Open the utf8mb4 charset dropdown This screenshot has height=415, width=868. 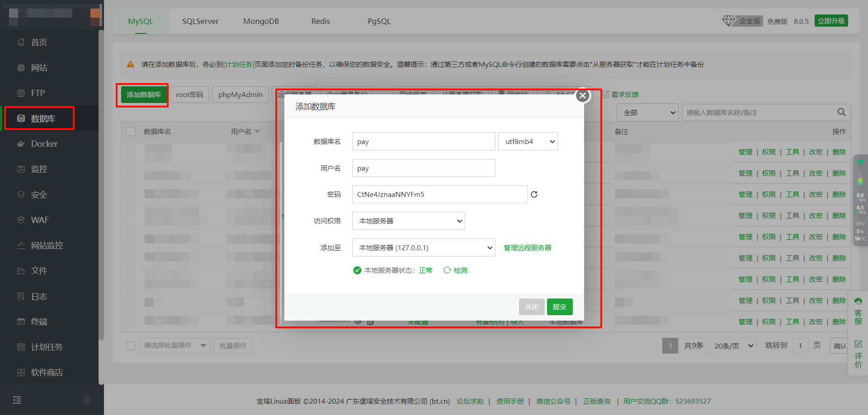click(x=528, y=141)
